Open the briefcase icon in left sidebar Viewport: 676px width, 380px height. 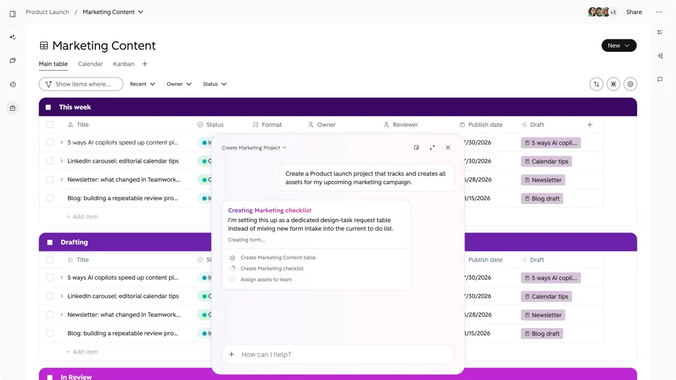tap(13, 108)
